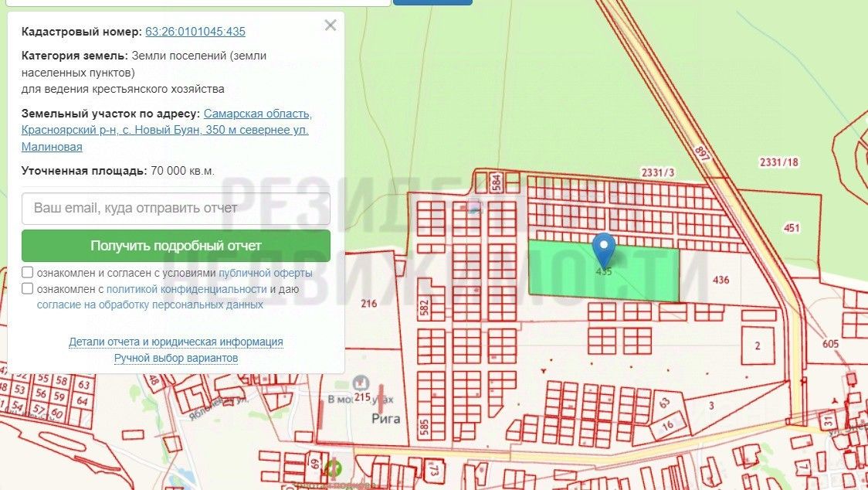Select parcel labeled 436 on map

pyautogui.click(x=721, y=280)
